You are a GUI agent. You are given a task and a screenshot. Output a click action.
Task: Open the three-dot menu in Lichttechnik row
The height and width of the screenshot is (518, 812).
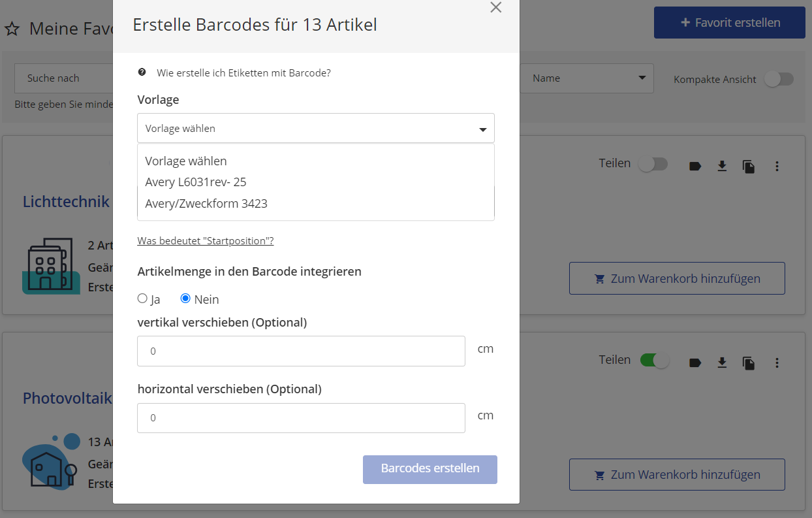(777, 167)
